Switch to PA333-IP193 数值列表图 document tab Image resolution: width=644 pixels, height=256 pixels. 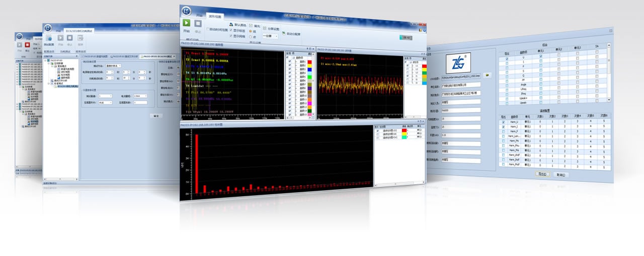click(x=95, y=56)
